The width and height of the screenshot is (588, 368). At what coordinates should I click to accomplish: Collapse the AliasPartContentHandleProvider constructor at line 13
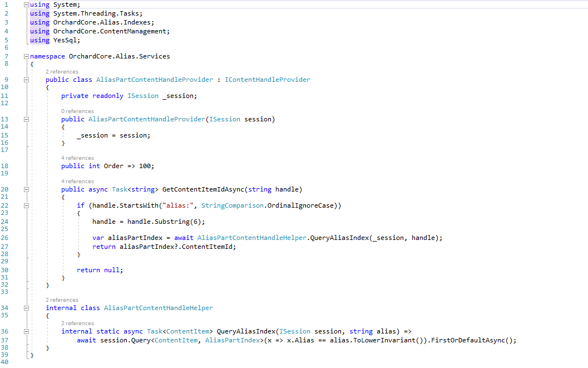point(26,119)
